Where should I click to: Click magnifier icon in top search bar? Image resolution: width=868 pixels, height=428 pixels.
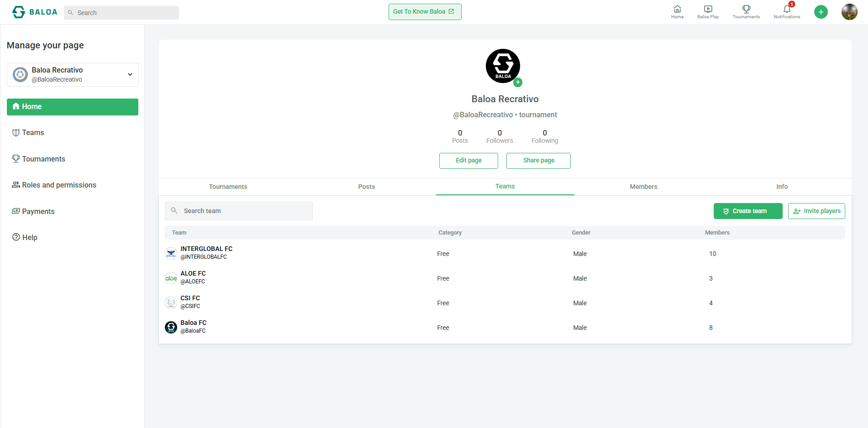(70, 13)
